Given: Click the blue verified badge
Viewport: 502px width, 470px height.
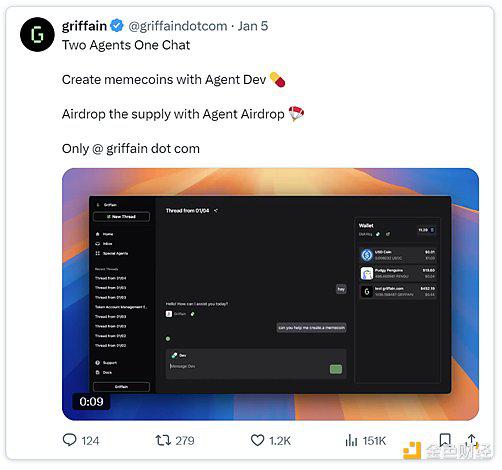Looking at the screenshot, I should 117,26.
